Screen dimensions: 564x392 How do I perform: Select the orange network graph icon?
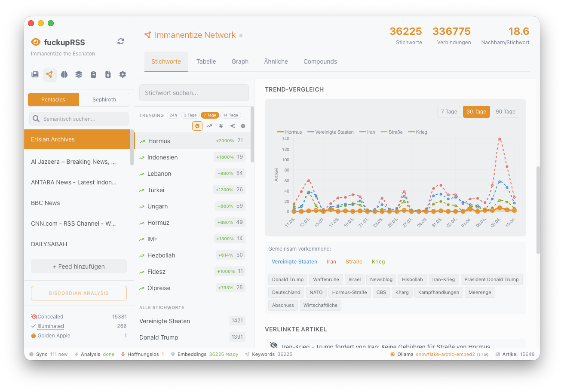tap(49, 74)
